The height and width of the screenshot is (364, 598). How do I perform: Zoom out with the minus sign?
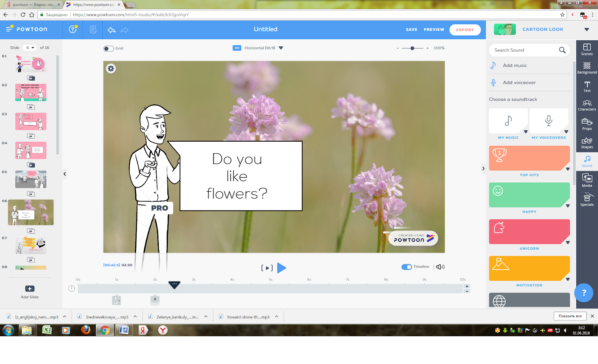coord(398,48)
